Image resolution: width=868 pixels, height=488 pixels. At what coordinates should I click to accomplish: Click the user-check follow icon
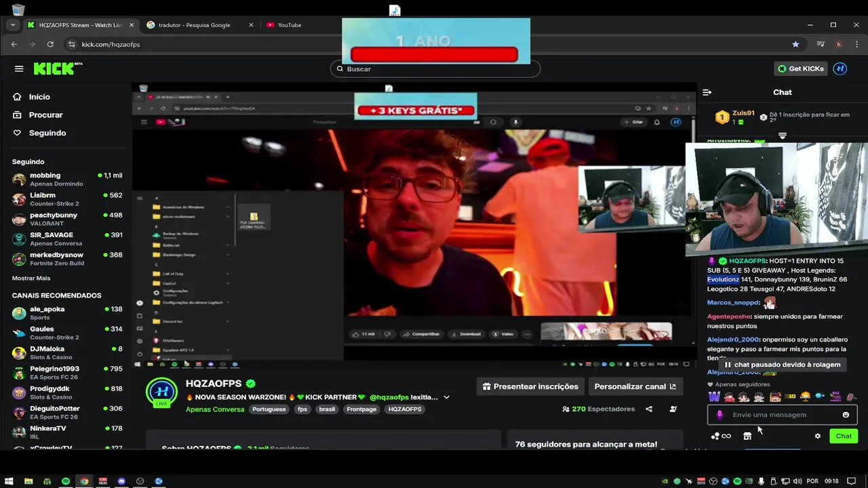point(673,409)
